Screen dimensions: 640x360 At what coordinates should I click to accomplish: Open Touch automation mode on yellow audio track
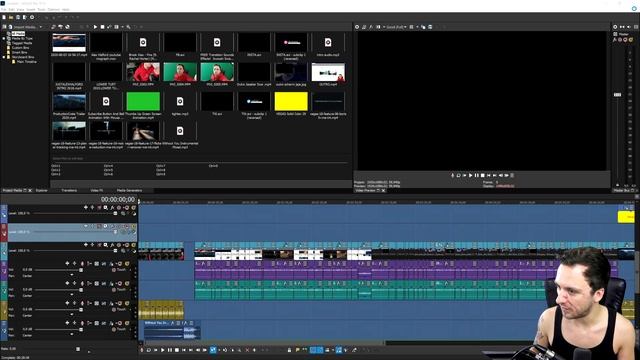120,309
